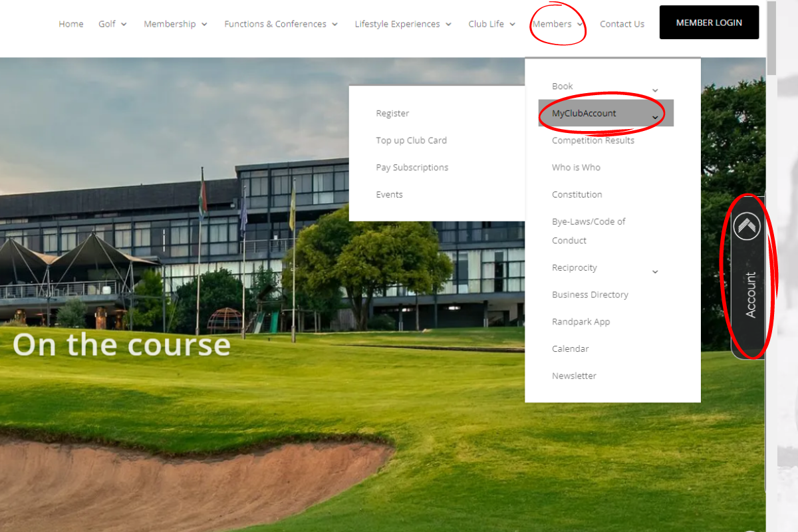Open Randpark App page
This screenshot has width=798, height=532.
click(x=581, y=322)
